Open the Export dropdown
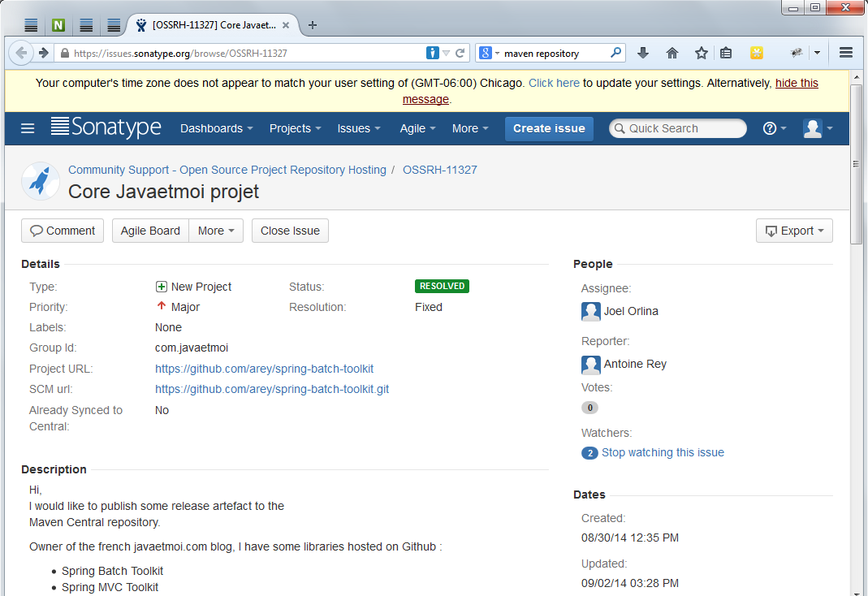This screenshot has height=596, width=868. (x=794, y=231)
